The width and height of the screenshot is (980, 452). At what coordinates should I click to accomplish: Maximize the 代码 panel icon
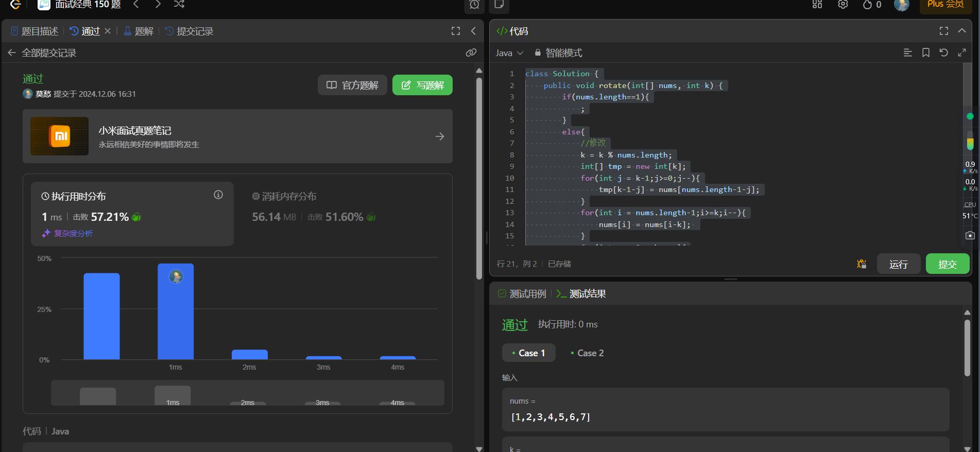(944, 31)
